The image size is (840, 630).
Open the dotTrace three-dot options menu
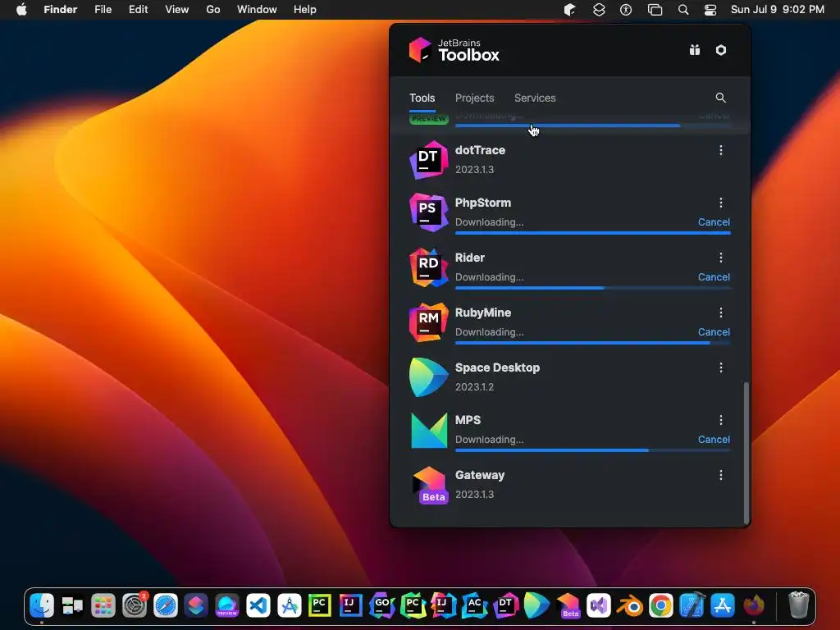pyautogui.click(x=721, y=150)
